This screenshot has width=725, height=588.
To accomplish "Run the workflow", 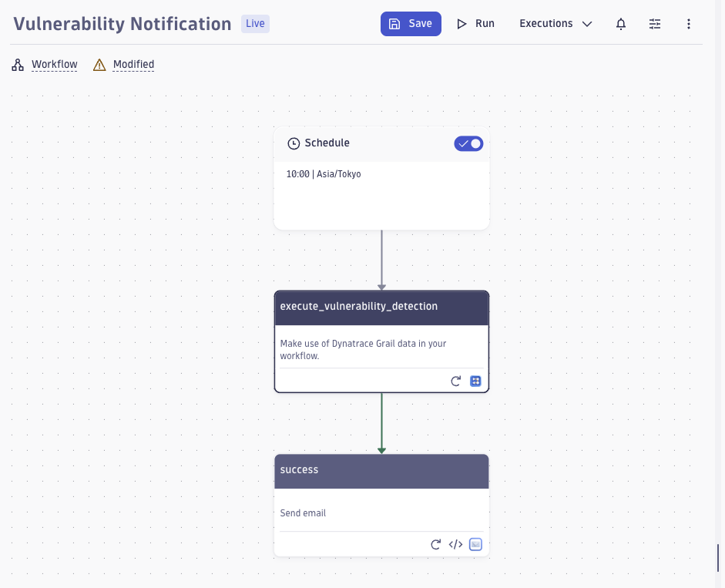I will [475, 23].
